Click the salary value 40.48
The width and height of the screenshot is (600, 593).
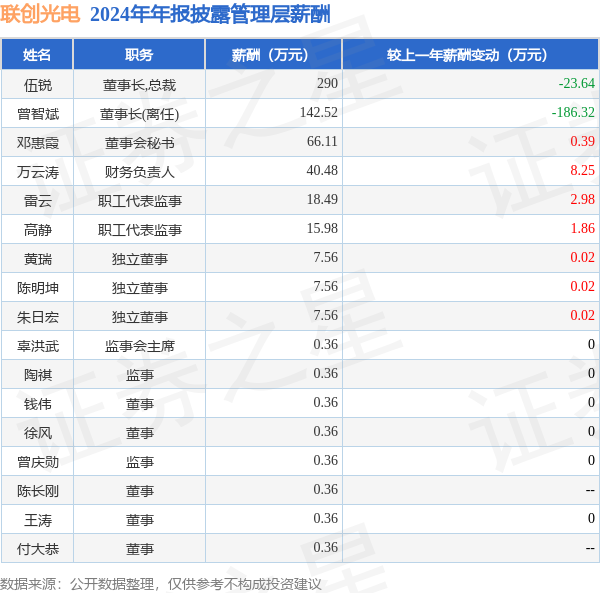coord(322,170)
